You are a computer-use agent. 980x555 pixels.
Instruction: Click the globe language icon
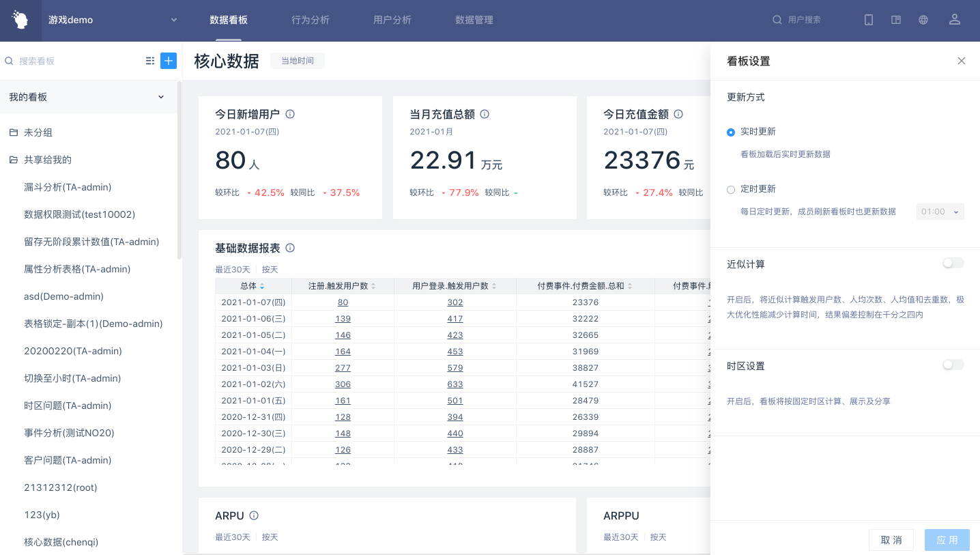pos(923,20)
